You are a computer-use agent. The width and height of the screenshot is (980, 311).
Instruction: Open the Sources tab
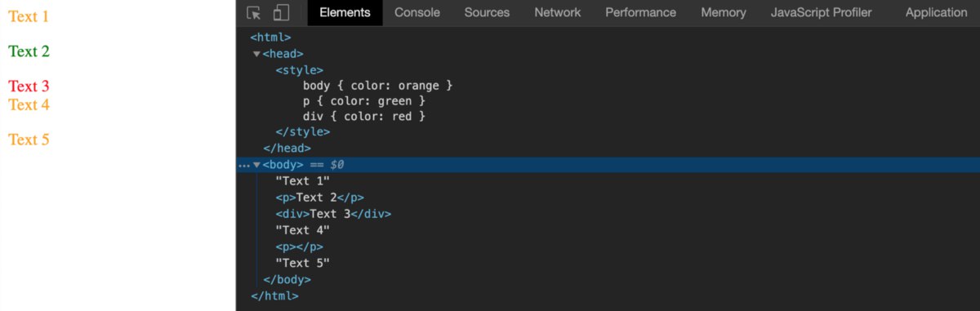pyautogui.click(x=487, y=12)
